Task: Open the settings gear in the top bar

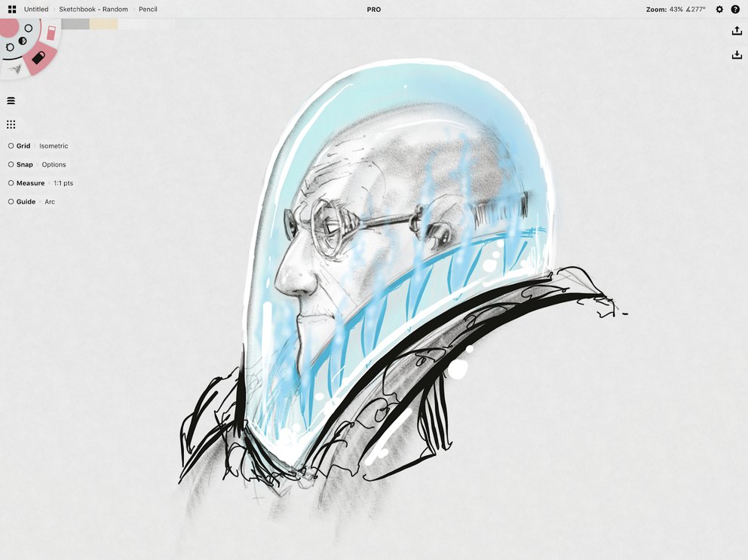Action: coord(719,9)
